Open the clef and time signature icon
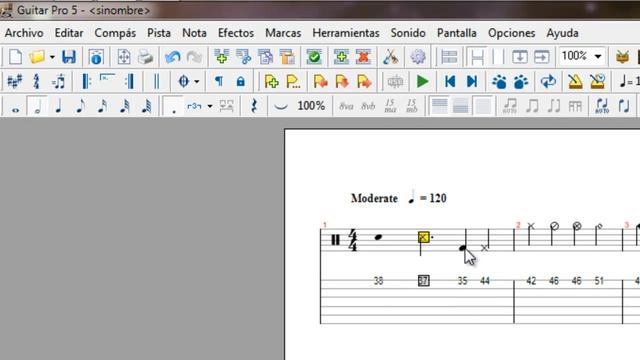The width and height of the screenshot is (640, 360). [36, 81]
